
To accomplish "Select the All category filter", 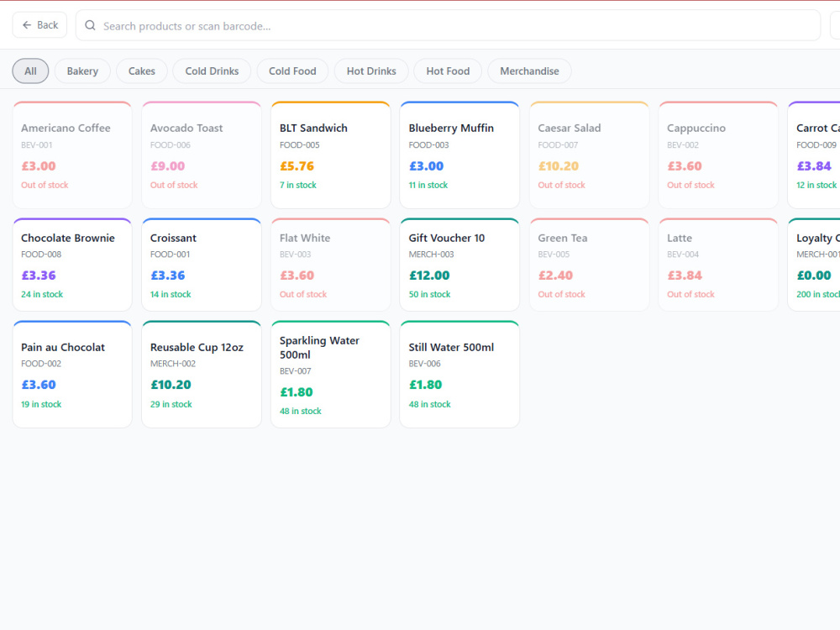I will coord(30,71).
